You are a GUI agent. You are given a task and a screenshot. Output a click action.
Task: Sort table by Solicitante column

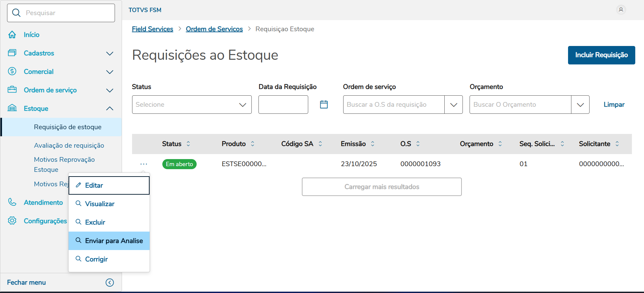point(617,144)
